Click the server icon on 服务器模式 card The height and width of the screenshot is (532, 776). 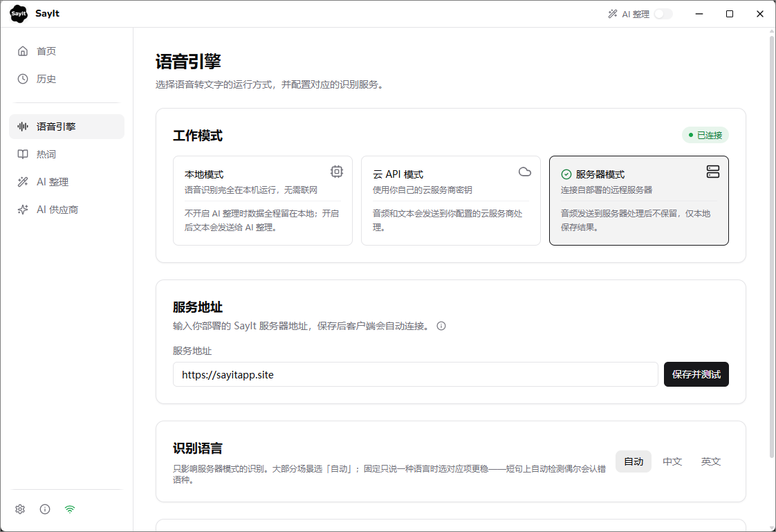tap(712, 172)
